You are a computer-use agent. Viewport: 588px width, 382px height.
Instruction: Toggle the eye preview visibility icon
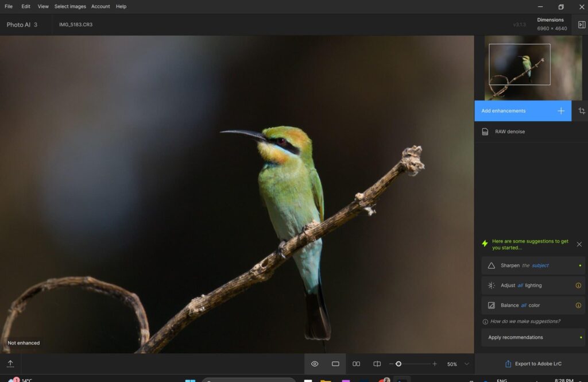click(x=315, y=364)
